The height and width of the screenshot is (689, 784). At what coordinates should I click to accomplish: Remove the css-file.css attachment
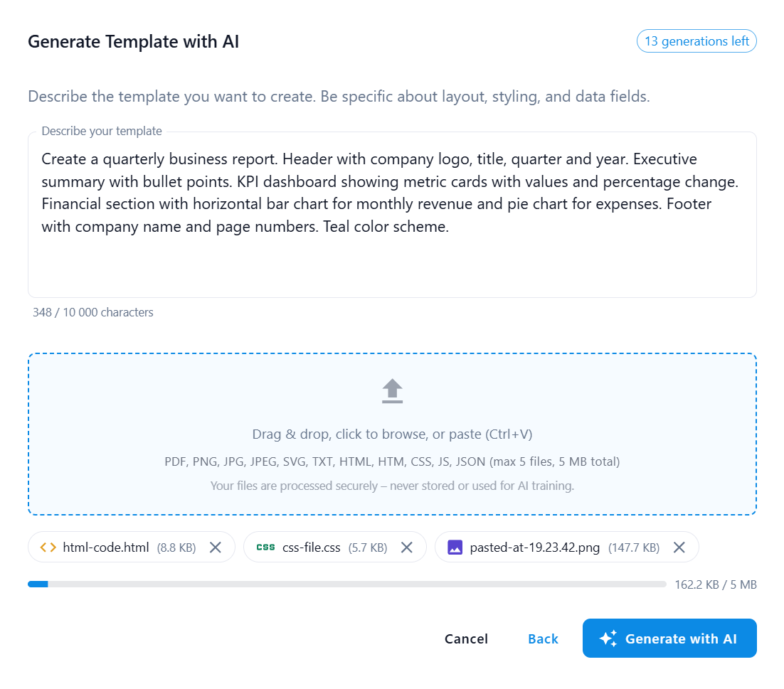[406, 547]
